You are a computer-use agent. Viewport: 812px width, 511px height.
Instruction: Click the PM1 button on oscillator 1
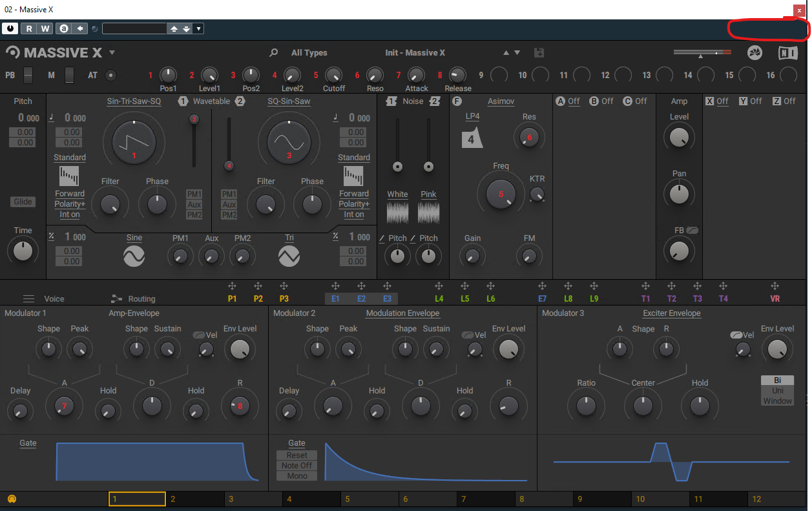coord(194,194)
